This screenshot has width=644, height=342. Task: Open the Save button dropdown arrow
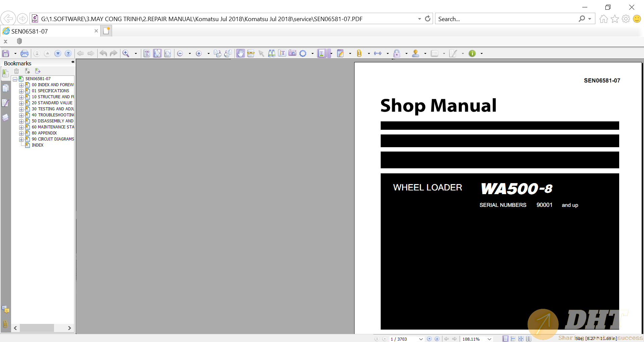[15, 53]
